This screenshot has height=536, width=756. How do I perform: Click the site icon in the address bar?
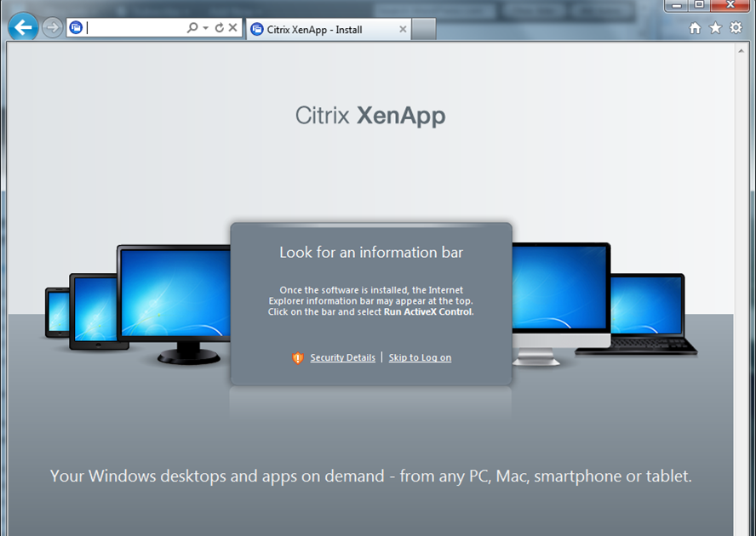[76, 28]
